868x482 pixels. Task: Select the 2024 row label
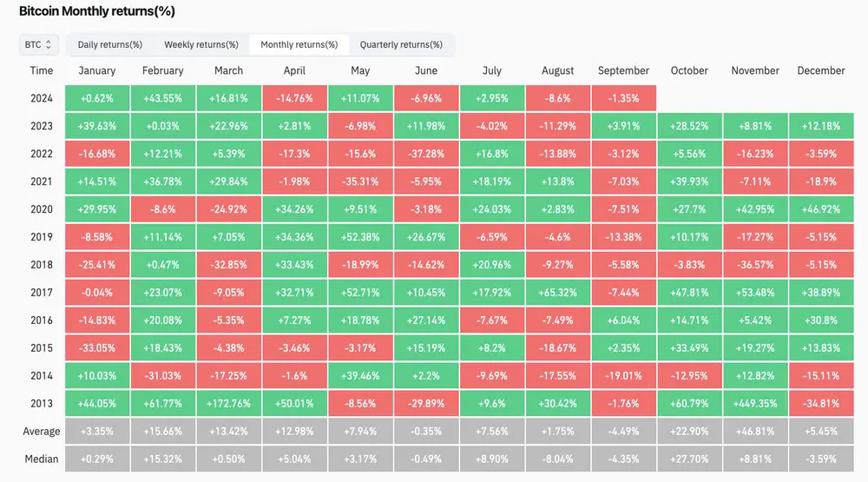point(41,98)
